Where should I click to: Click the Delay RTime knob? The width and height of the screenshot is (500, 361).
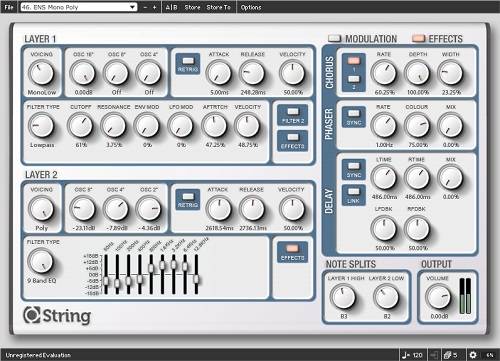[x=417, y=178]
